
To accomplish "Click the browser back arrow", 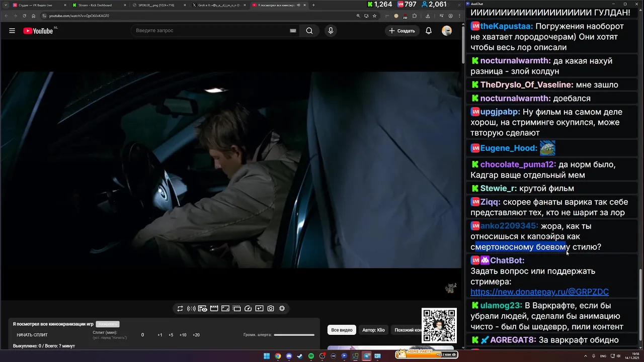I will [x=5, y=16].
